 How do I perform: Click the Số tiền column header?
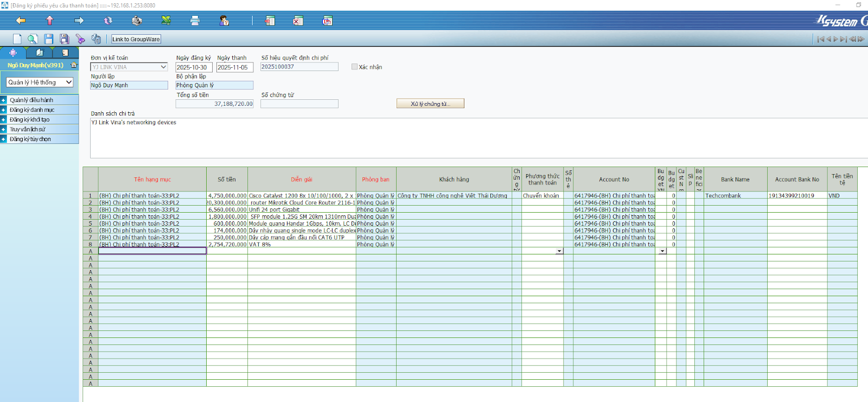[x=227, y=180]
